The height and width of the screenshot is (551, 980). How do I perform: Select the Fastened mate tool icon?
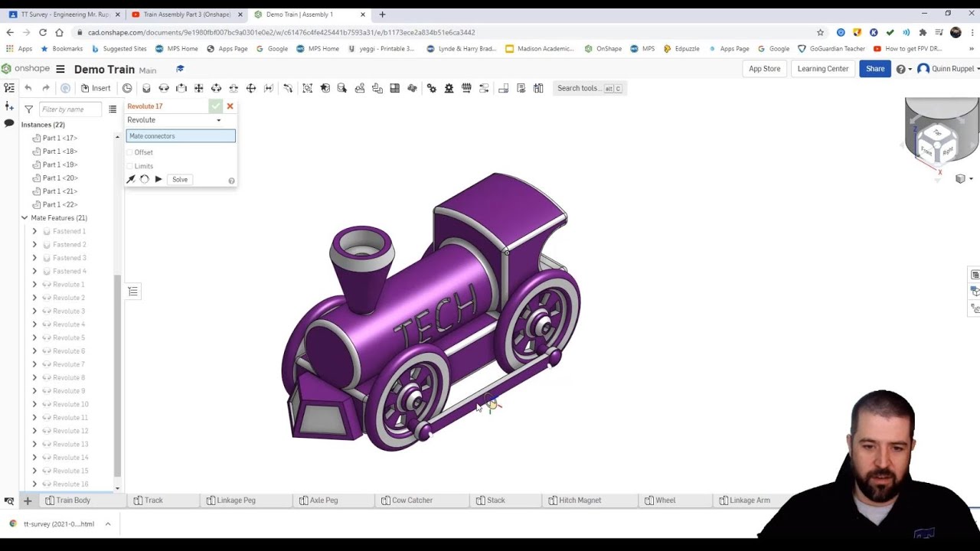pos(146,88)
